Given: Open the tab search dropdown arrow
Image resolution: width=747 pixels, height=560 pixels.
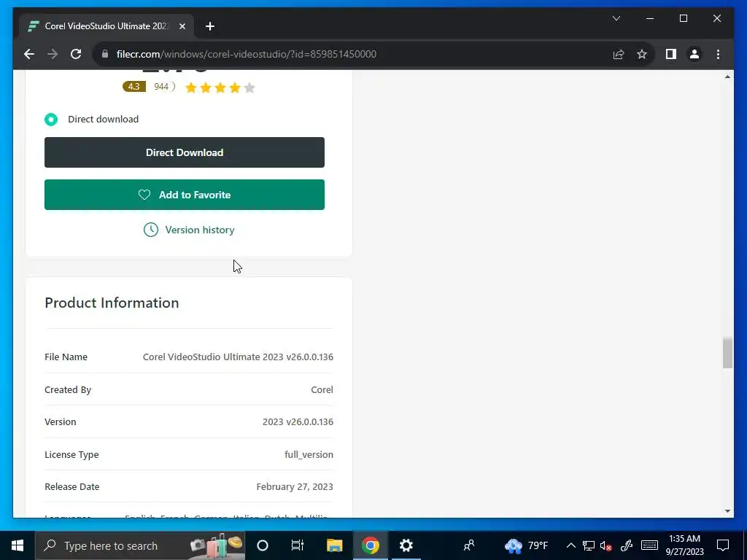Looking at the screenshot, I should 616,18.
